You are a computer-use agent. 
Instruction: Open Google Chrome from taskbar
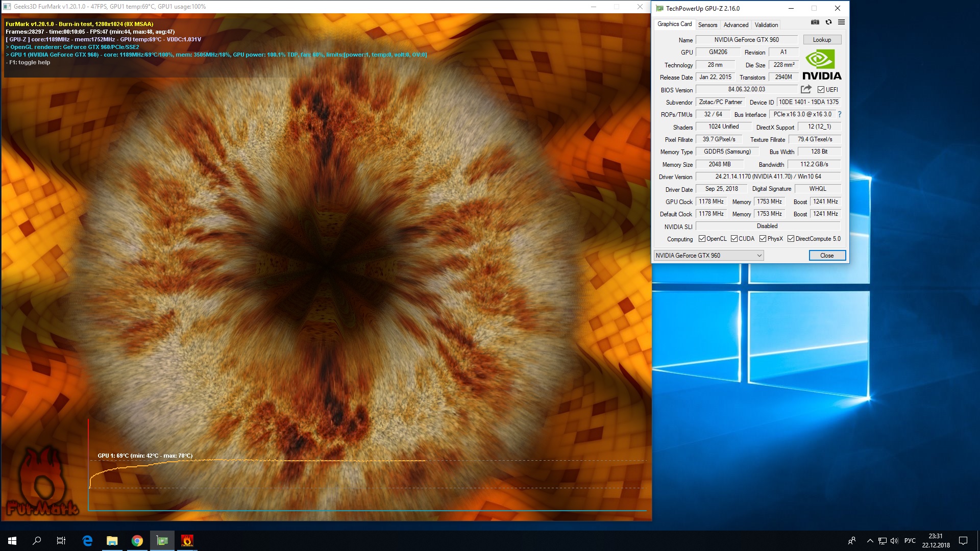click(x=137, y=541)
